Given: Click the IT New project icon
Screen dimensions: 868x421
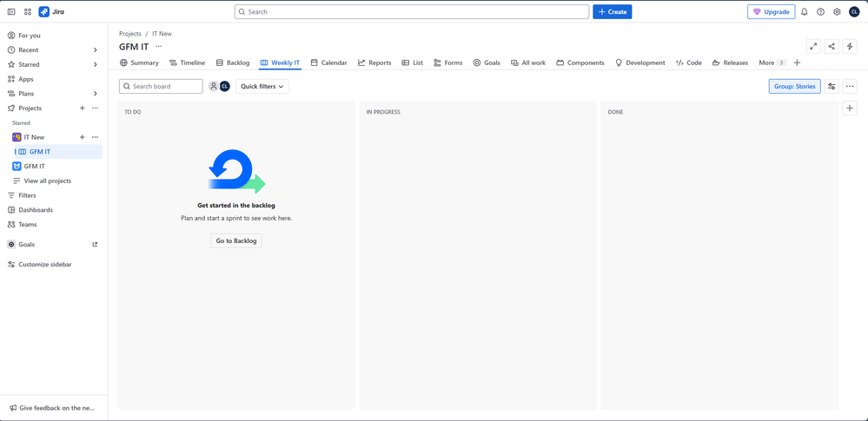Looking at the screenshot, I should [17, 137].
